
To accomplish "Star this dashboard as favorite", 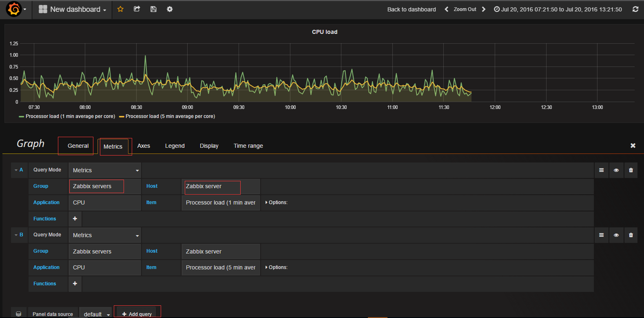I will (x=120, y=9).
